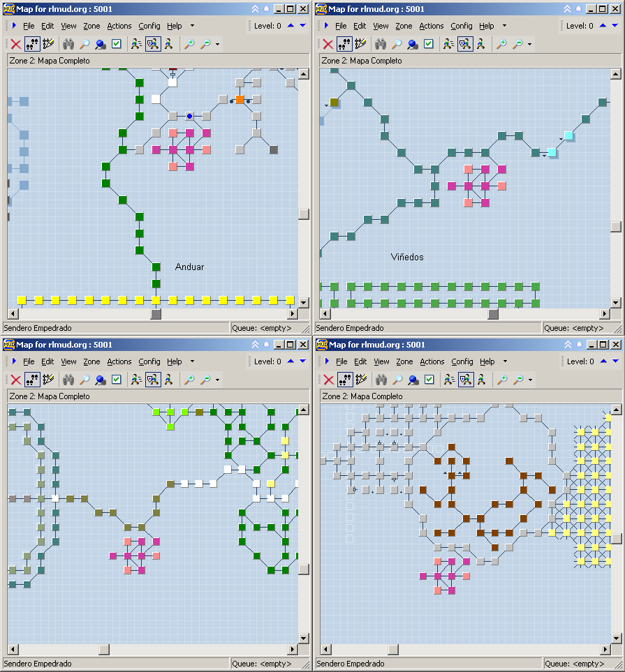
Task: Open menu overflow arrow after Help, top-left window
Action: coord(192,26)
